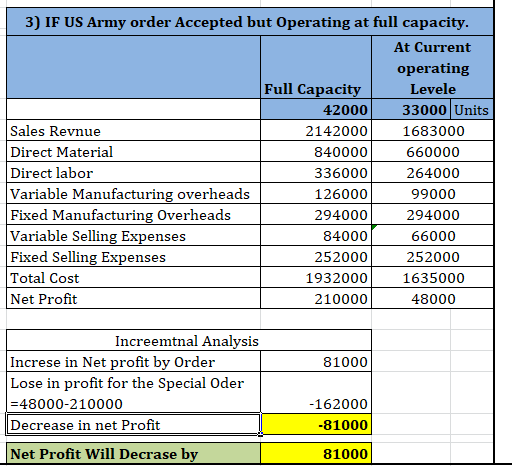
Task: Click the value -162000
Action: (x=316, y=393)
